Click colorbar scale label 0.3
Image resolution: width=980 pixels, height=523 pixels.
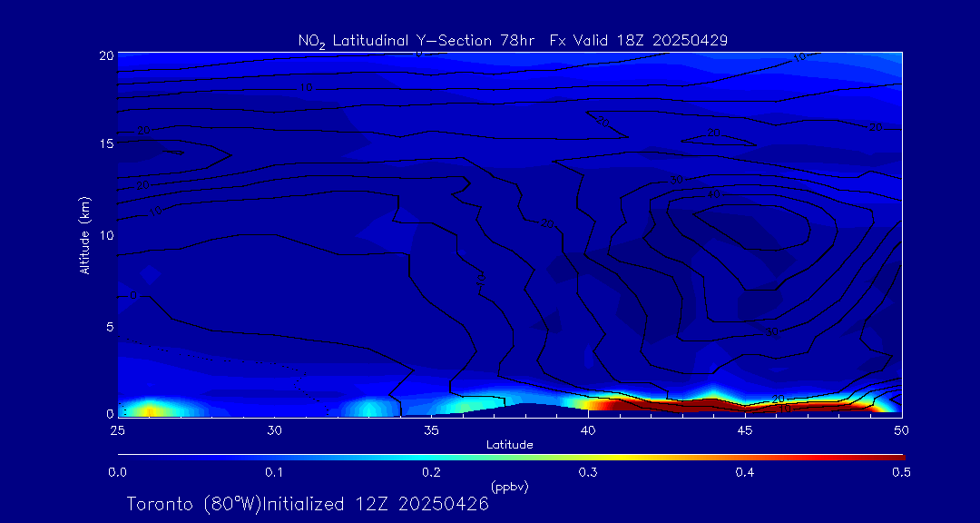588,472
